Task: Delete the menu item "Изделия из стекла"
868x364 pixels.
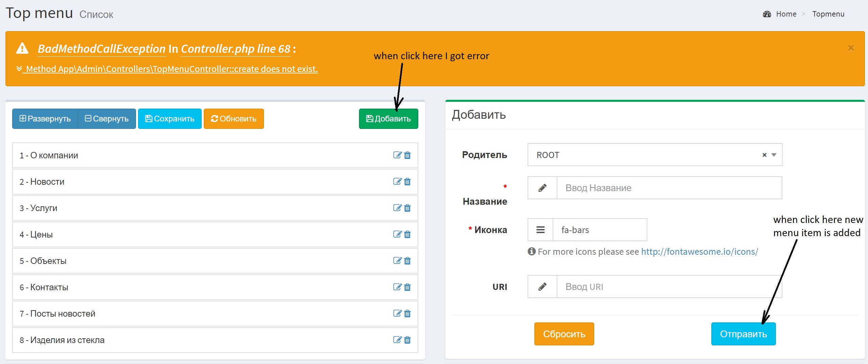Action: click(407, 340)
